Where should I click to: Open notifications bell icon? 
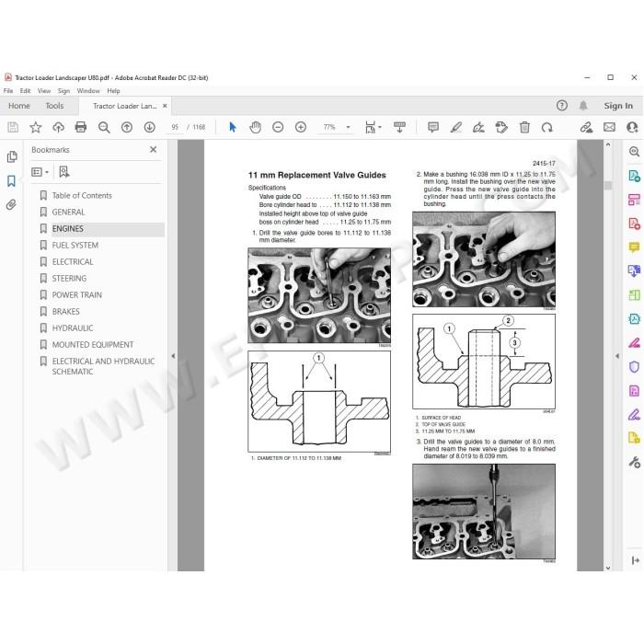point(583,106)
